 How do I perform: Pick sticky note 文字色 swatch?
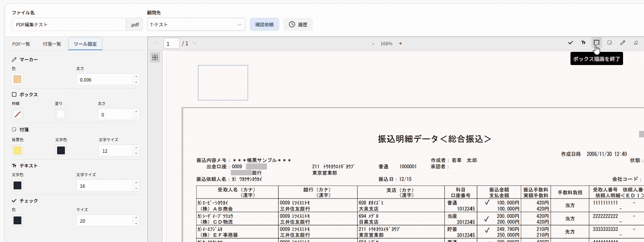[x=61, y=151]
